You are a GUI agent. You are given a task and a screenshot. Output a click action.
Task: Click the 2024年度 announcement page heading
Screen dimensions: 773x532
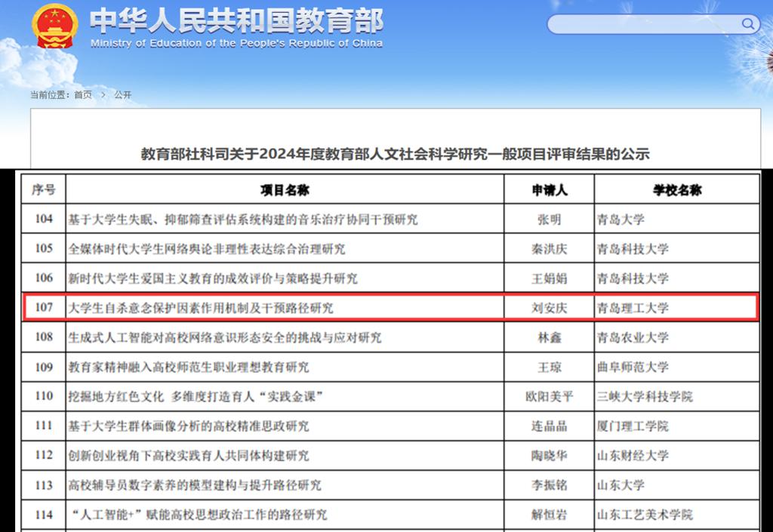coord(395,154)
